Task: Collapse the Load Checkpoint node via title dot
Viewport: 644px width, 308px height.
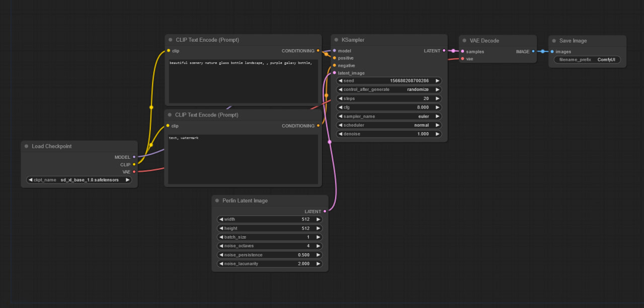Action: pyautogui.click(x=26, y=147)
